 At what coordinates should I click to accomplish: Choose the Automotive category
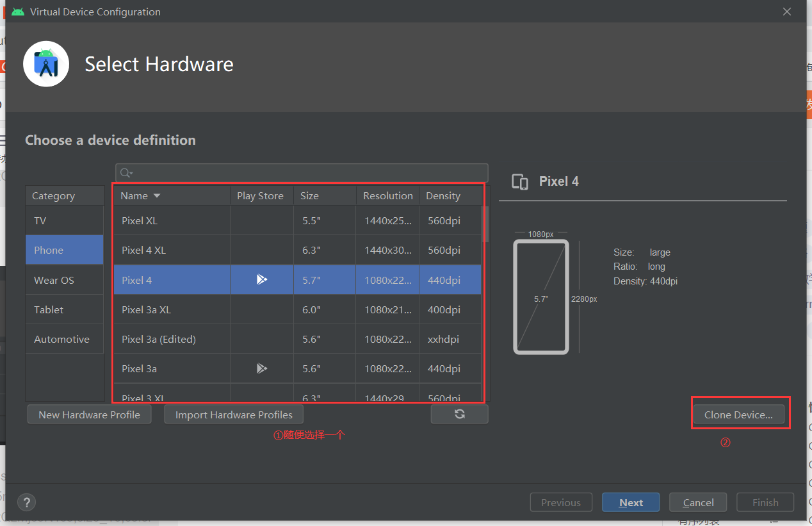[65, 339]
